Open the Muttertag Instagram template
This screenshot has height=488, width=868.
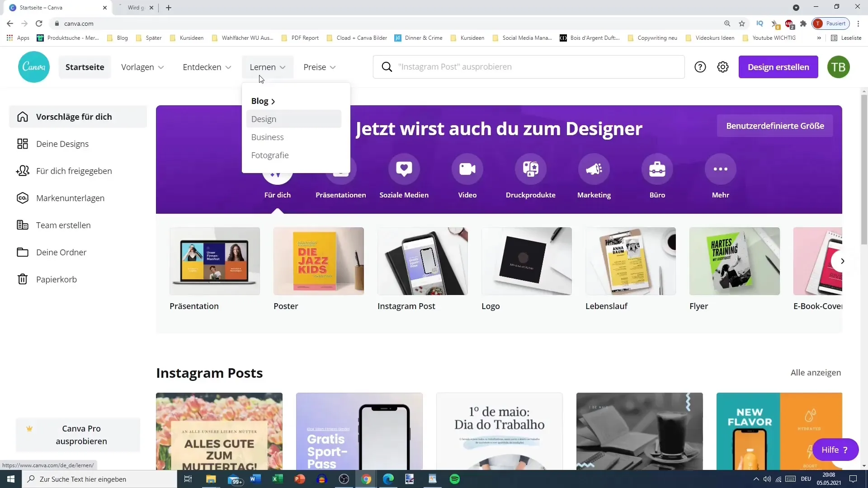(219, 431)
